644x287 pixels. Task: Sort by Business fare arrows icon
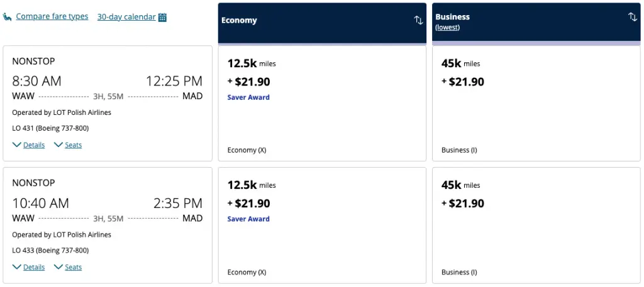[633, 17]
